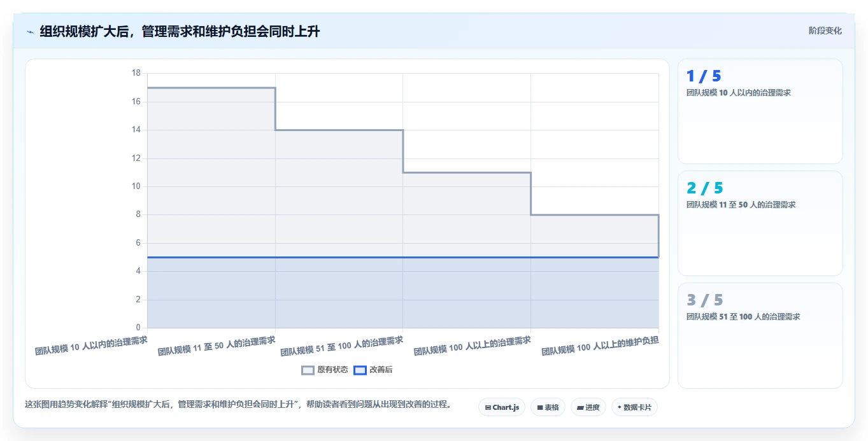Click the gray 原有状态 legend swatch
This screenshot has height=441, width=868.
[x=308, y=370]
